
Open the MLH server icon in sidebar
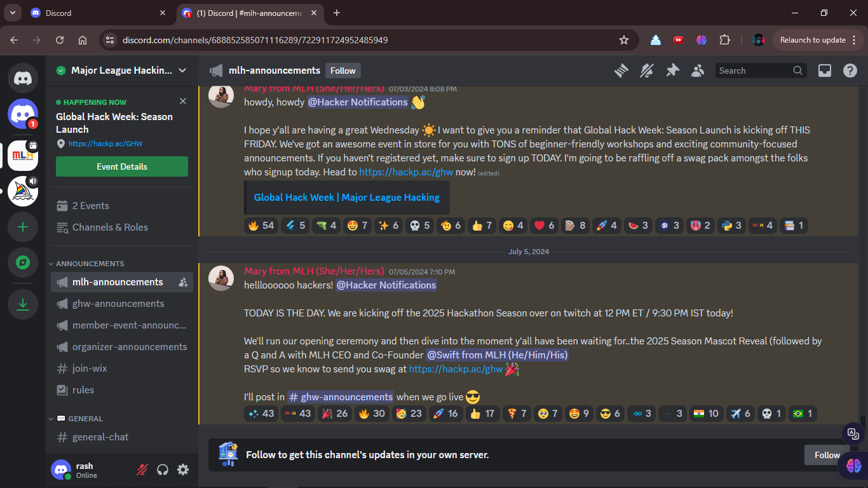23,156
